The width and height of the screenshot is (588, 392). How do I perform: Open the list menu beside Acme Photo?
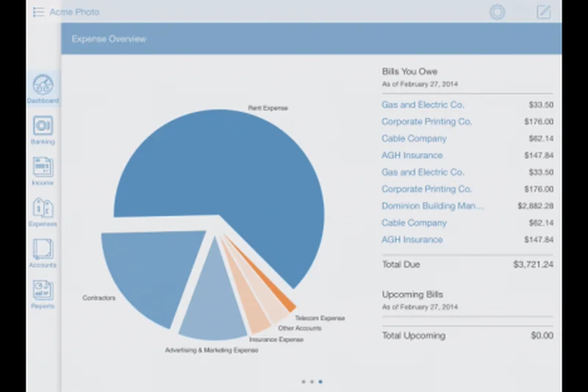click(39, 12)
